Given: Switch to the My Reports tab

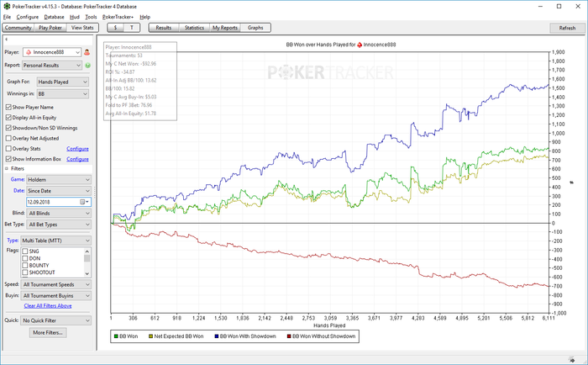Looking at the screenshot, I should pyautogui.click(x=225, y=28).
